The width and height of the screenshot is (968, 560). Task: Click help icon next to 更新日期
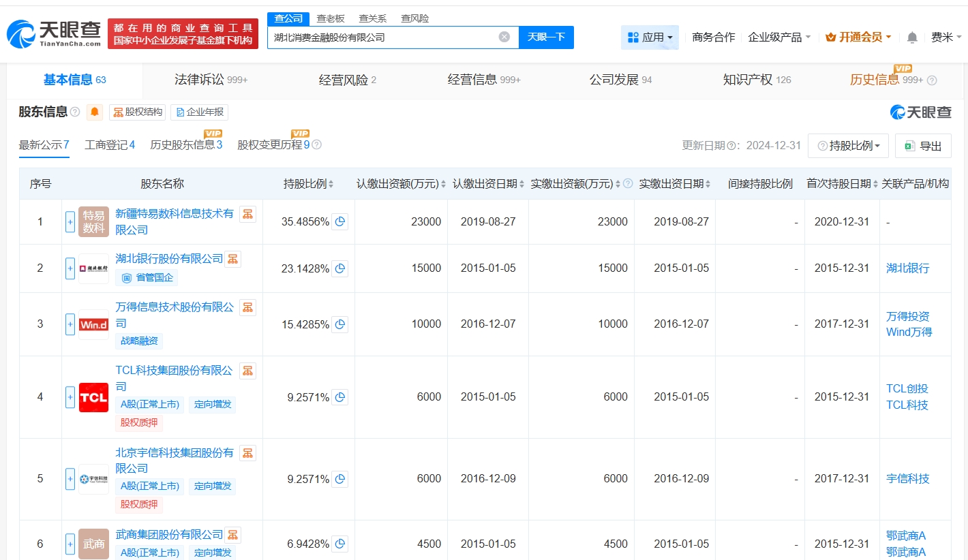(730, 146)
